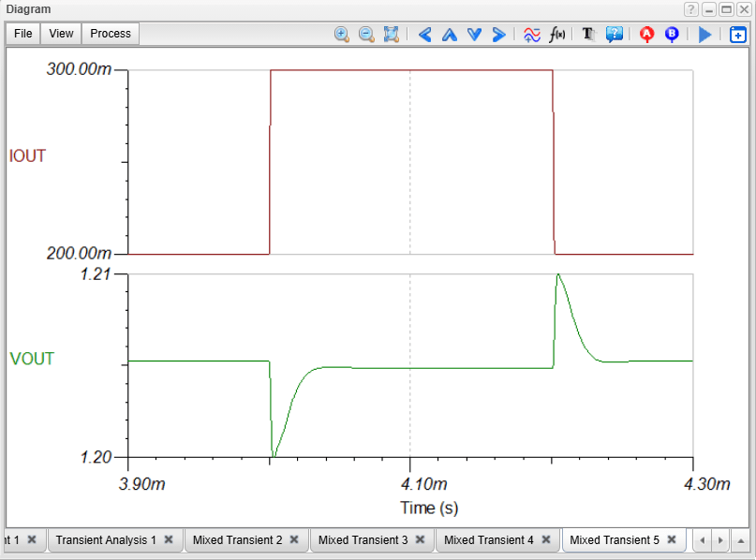Viewport: 756px width, 560px height.
Task: Close the Transient Analysis 1 tab
Action: click(x=169, y=539)
